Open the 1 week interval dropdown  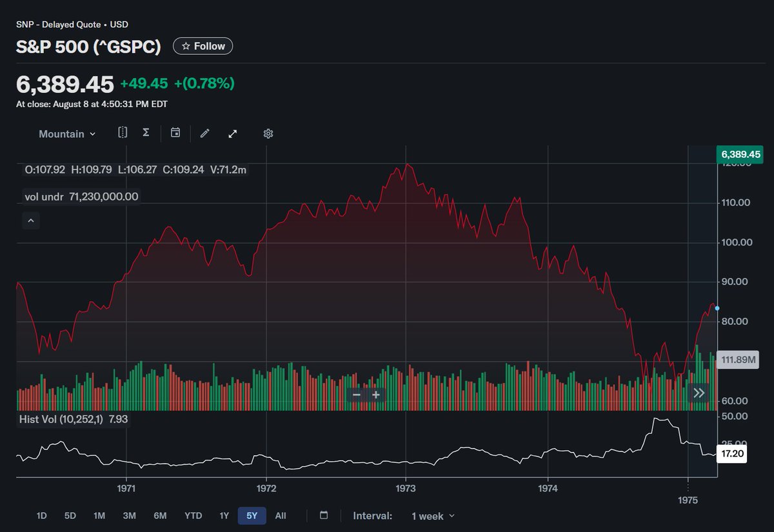[x=433, y=516]
